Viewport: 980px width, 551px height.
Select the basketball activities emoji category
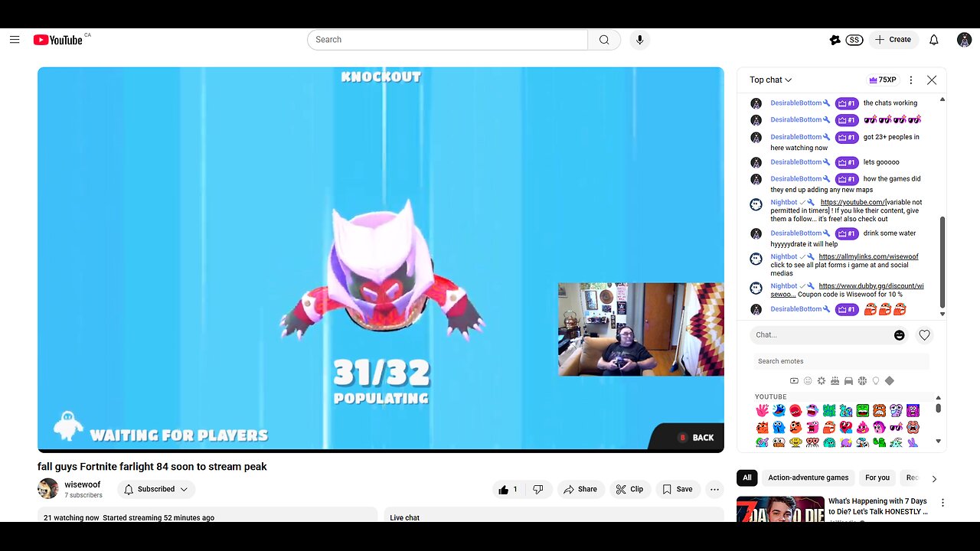point(862,381)
